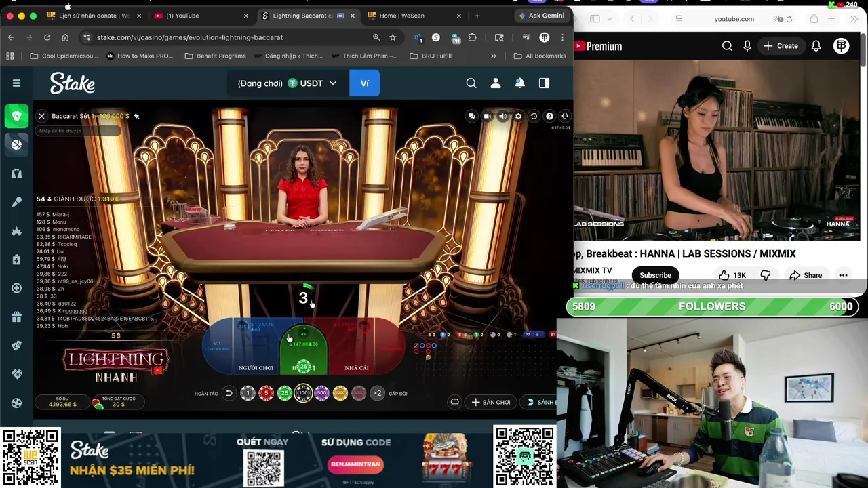The width and height of the screenshot is (868, 488).
Task: Select the 1 chip
Action: 248,393
